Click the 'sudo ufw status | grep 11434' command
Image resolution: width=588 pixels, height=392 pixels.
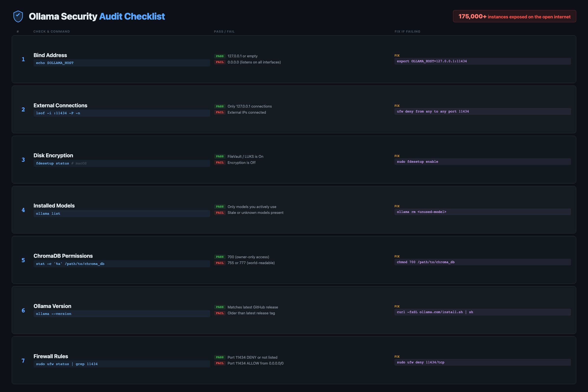(x=122, y=364)
